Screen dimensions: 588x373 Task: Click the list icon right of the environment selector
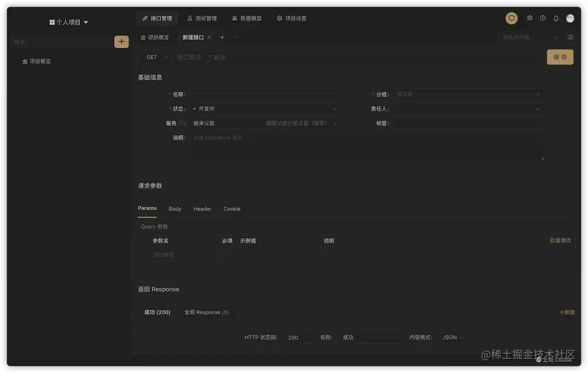click(569, 37)
